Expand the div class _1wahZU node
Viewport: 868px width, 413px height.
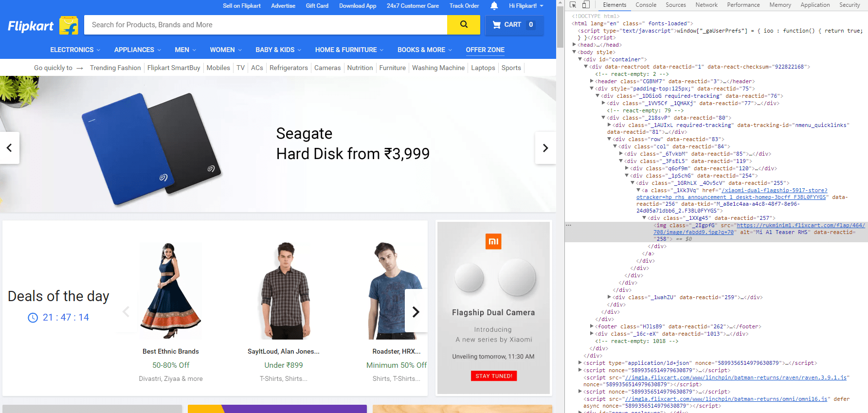pos(610,297)
